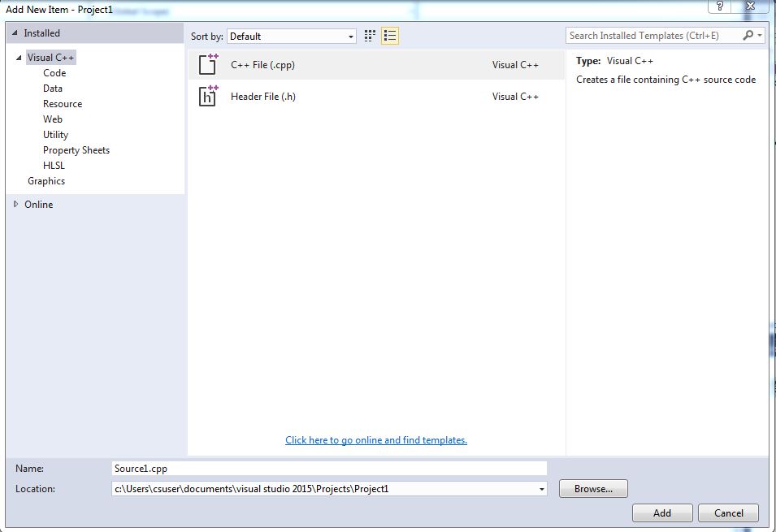Select the Header File (.h) template icon
776x532 pixels.
coord(208,97)
